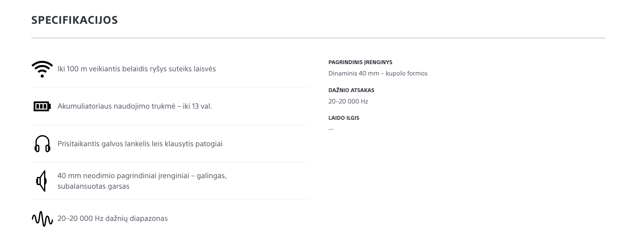Click the headphones headband icon
The height and width of the screenshot is (248, 644).
(42, 144)
